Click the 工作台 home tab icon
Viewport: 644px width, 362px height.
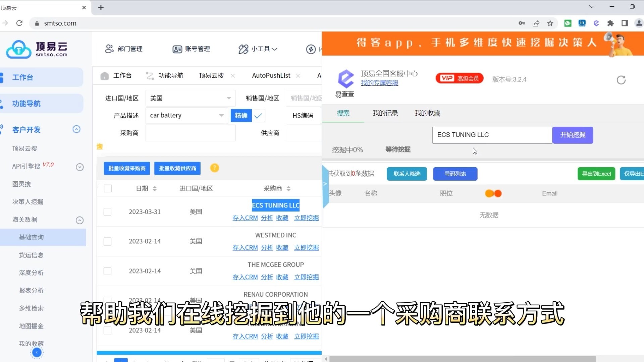point(105,76)
